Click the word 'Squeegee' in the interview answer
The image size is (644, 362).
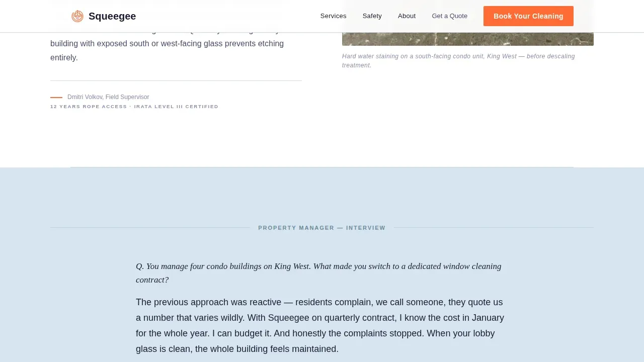coord(288,318)
